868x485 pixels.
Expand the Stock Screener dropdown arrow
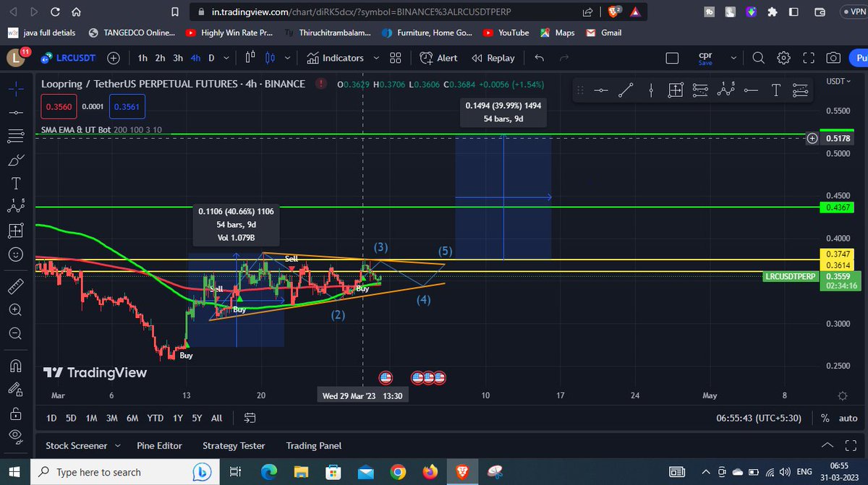[x=118, y=446]
